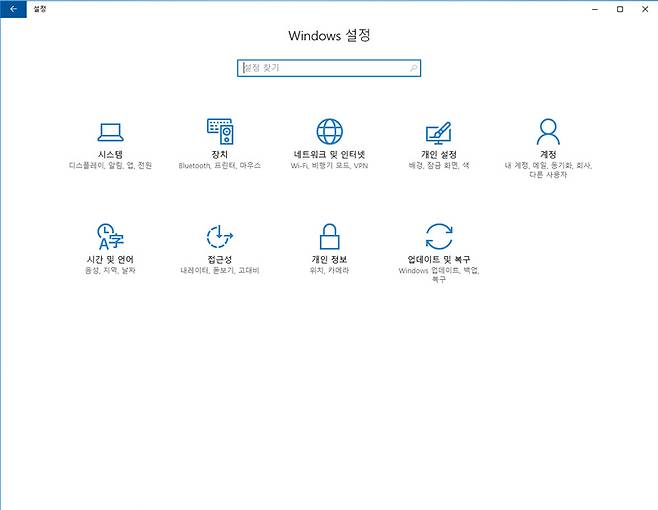Image resolution: width=658 pixels, height=510 pixels.
Task: Click the magnifier icon in the search box
Action: [x=413, y=68]
